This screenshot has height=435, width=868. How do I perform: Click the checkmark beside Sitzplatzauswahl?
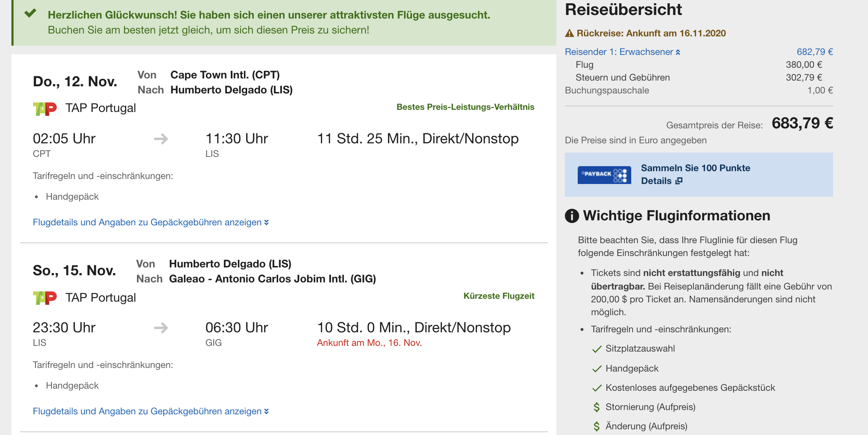597,349
